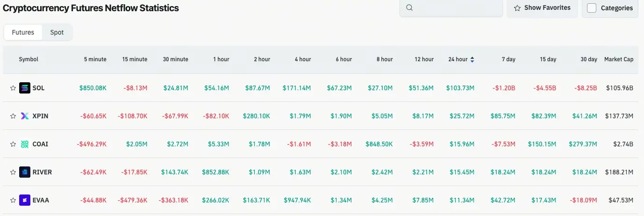Click the EVAA coin logo
This screenshot has height=216, width=644.
click(25, 200)
